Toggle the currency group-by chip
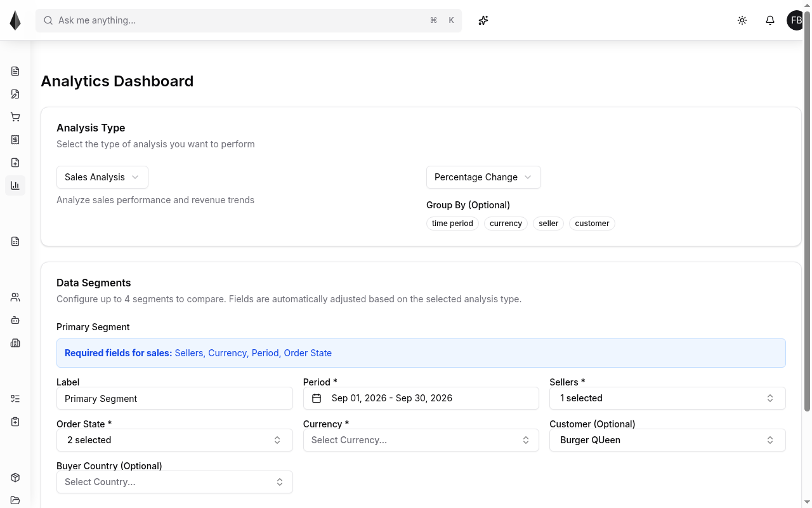Image resolution: width=812 pixels, height=508 pixels. [x=506, y=224]
